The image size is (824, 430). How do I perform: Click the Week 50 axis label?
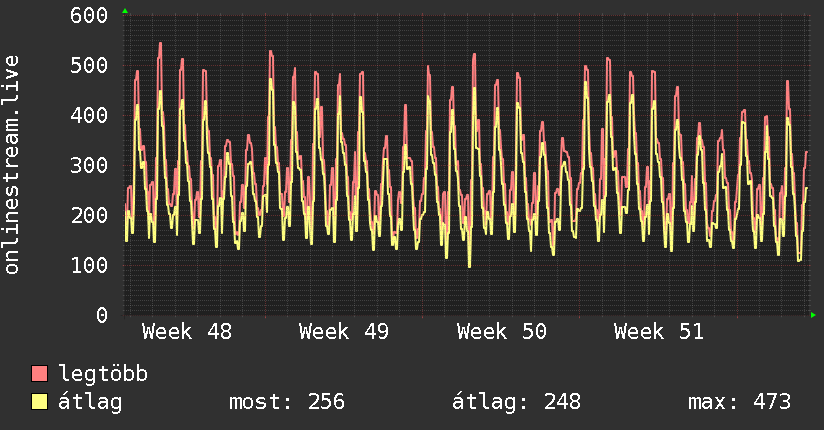(x=501, y=332)
